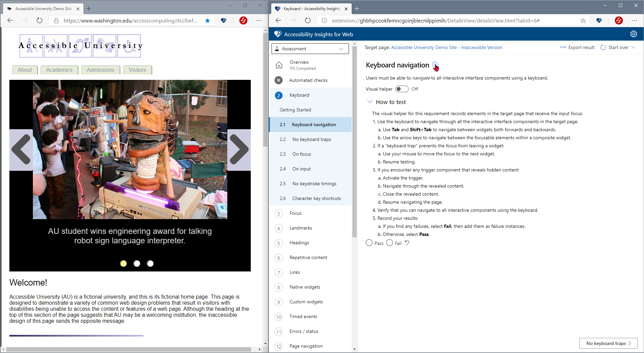Refresh the Accessible University page
This screenshot has width=644, height=353.
coord(40,20)
